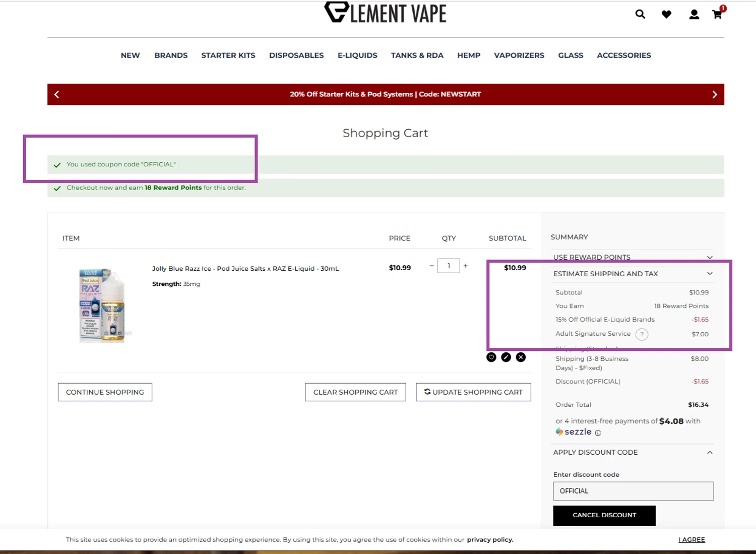Select the "Discount (OFFICIAL)" summary label
The height and width of the screenshot is (554, 756).
588,382
